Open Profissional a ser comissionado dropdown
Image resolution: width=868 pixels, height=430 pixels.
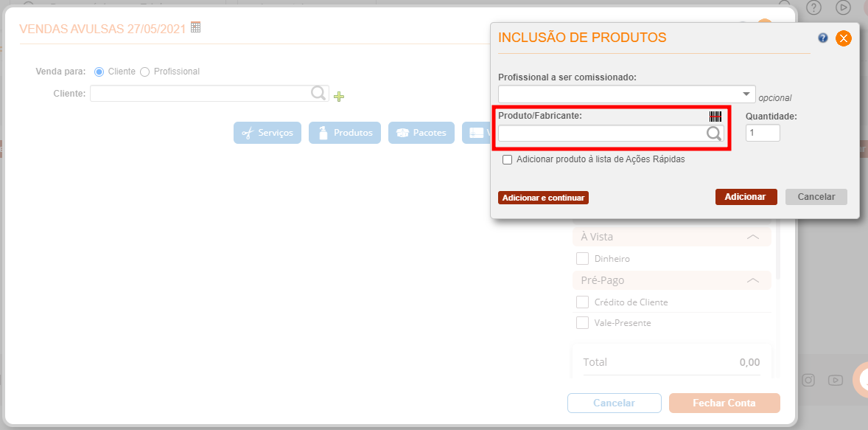tap(626, 94)
